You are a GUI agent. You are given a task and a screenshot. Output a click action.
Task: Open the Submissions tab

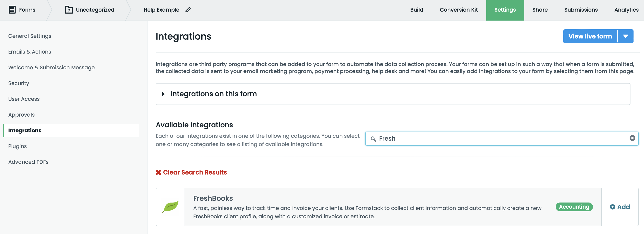click(581, 10)
